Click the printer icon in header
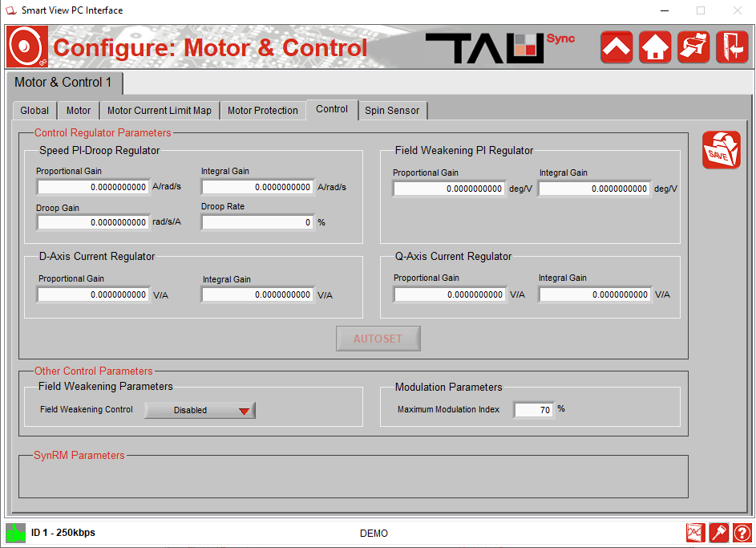Screen dimensions: 756x548 click(x=693, y=47)
